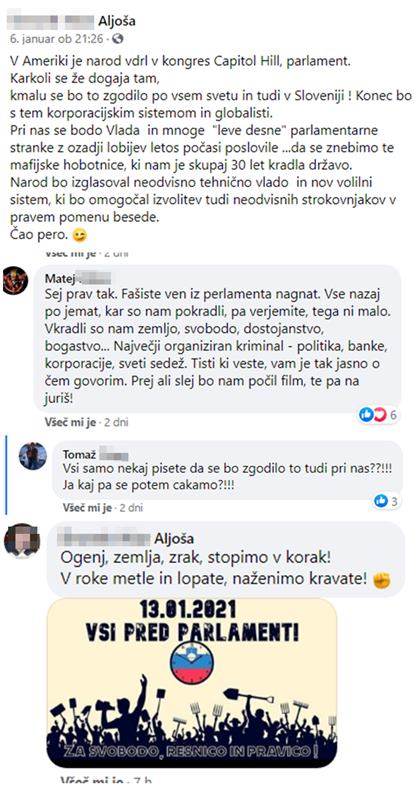Open Aljoša's name in the comment
Image resolution: width=420 pixels, height=786 pixels.
(174, 539)
